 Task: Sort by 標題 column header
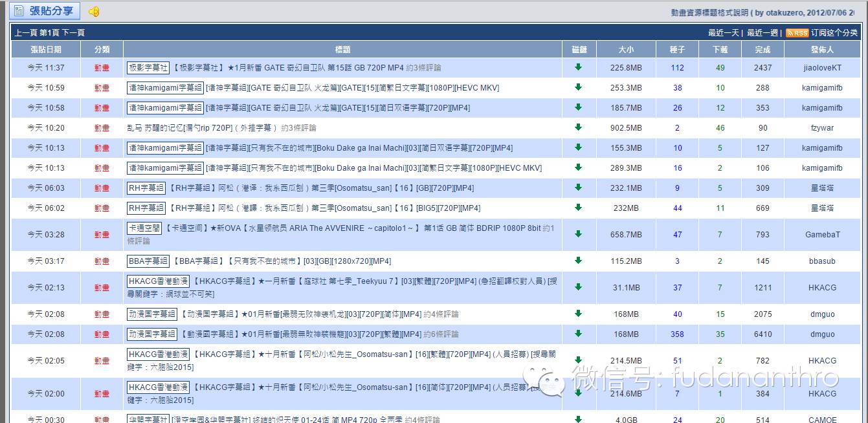[343, 49]
